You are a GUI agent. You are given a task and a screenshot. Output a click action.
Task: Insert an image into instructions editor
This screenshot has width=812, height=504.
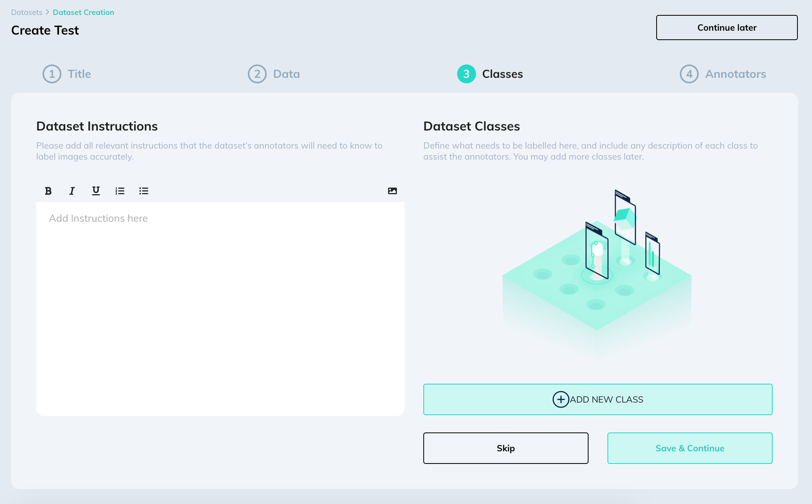392,191
